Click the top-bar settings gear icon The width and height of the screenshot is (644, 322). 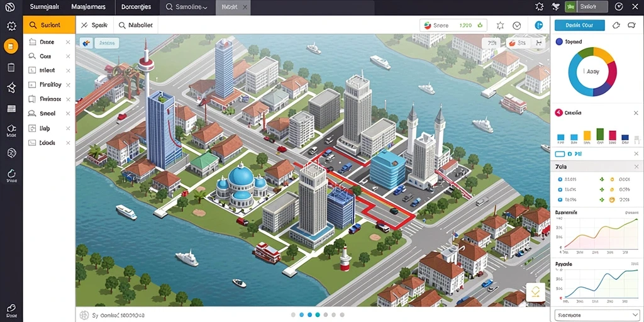coord(540,6)
